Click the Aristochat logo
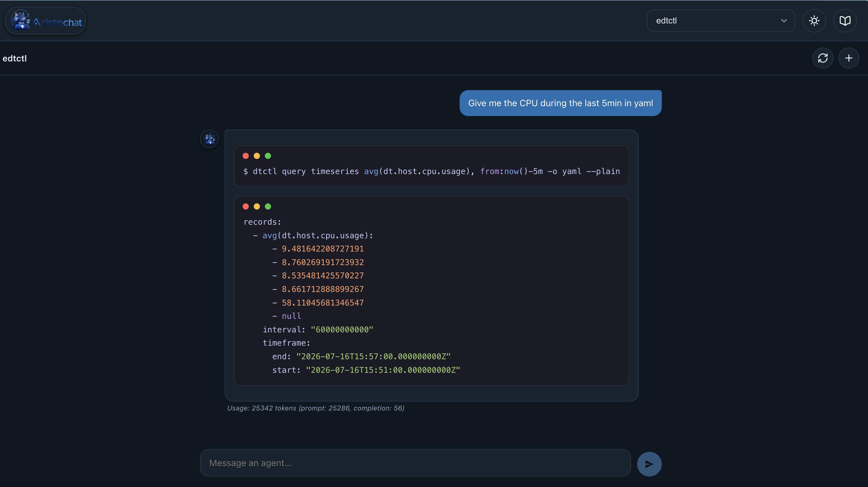This screenshot has height=487, width=868. (x=45, y=21)
